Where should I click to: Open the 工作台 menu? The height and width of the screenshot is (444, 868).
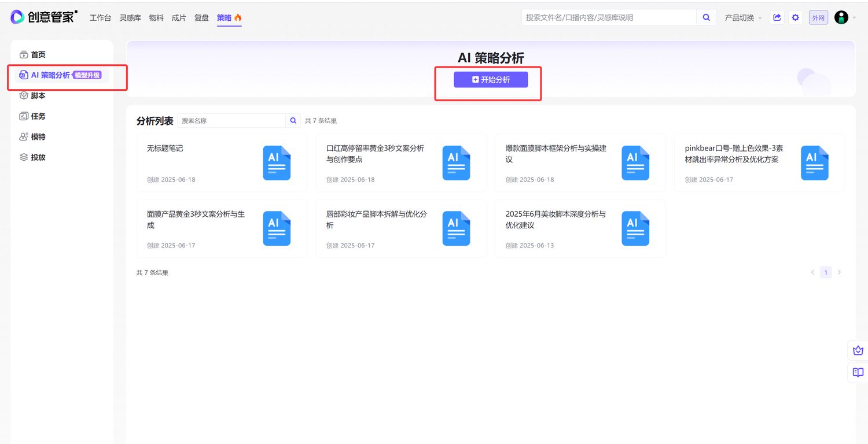[x=100, y=18]
